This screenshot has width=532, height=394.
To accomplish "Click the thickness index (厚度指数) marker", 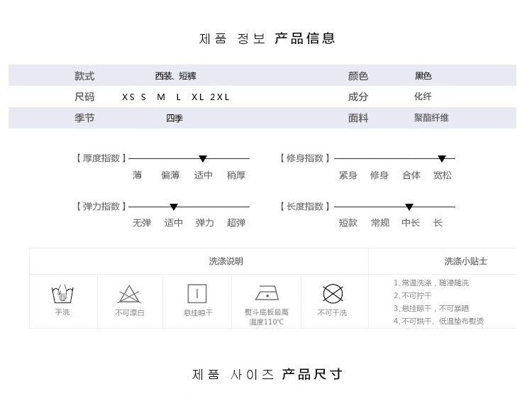I will click(x=203, y=159).
